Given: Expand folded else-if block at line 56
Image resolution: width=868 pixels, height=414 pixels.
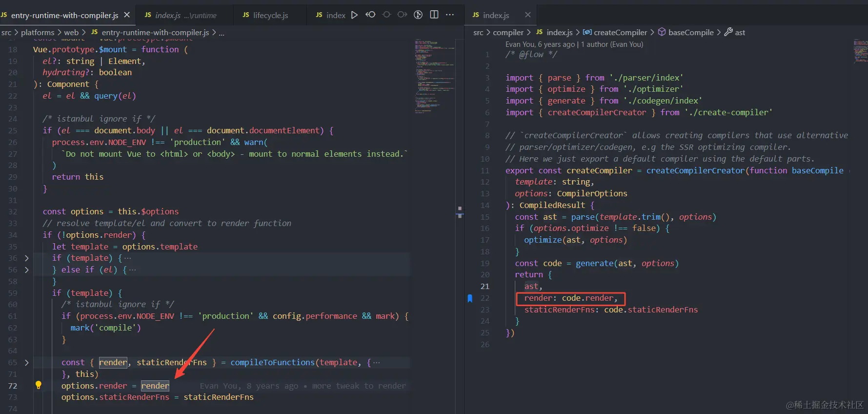Looking at the screenshot, I should 26,269.
